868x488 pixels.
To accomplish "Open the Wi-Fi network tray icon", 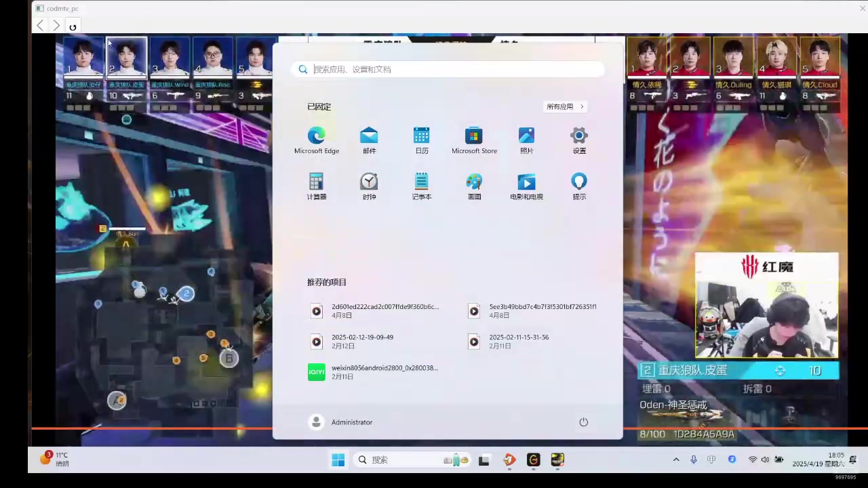I will 753,460.
